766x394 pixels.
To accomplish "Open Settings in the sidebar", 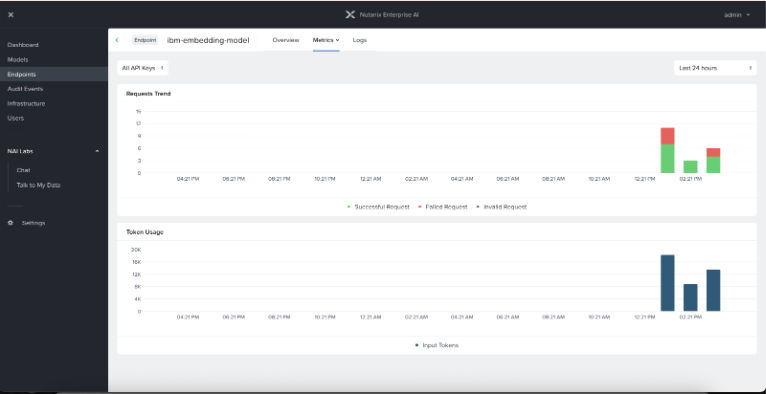I will 33,223.
